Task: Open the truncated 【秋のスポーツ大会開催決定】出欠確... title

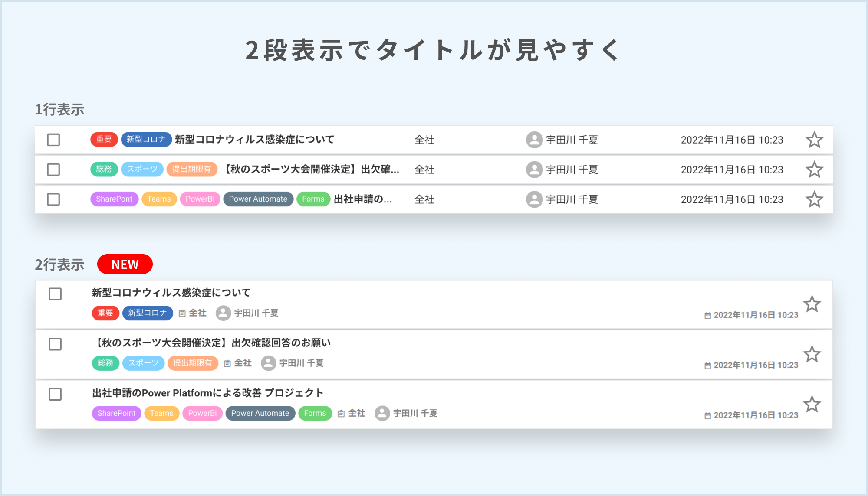Action: point(310,170)
